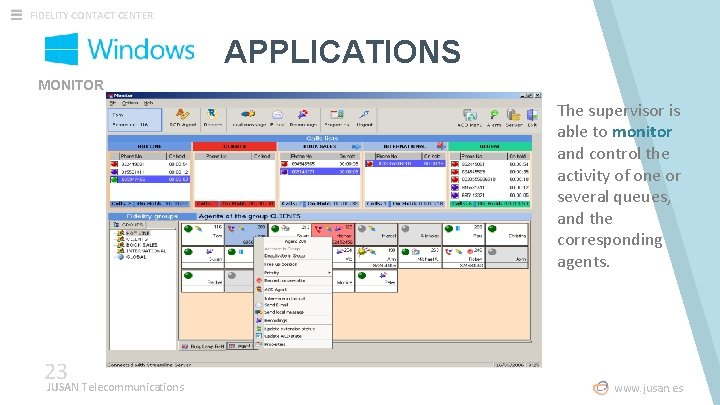The height and width of the screenshot is (405, 720).
Task: Click the green GLOBAL calls list header
Action: [x=490, y=146]
